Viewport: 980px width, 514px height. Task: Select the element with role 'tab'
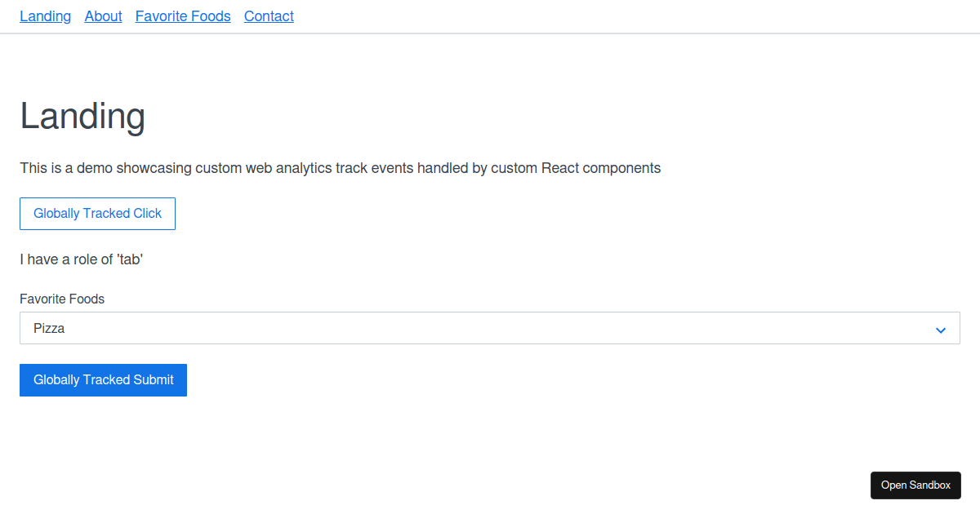point(82,259)
